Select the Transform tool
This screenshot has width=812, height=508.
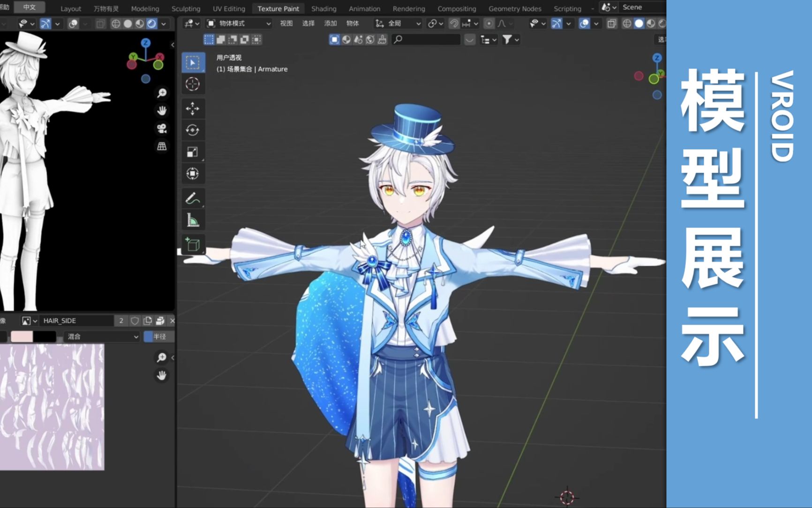pos(193,174)
